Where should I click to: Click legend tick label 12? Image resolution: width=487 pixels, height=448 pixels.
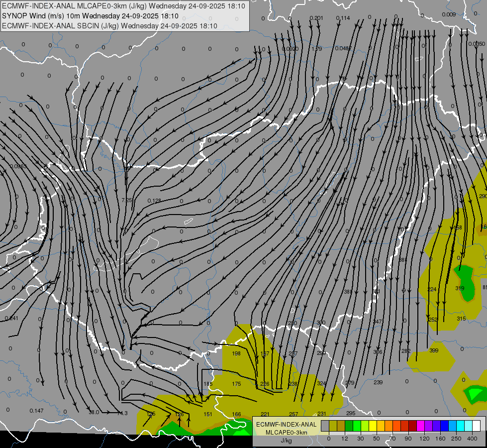345,439
